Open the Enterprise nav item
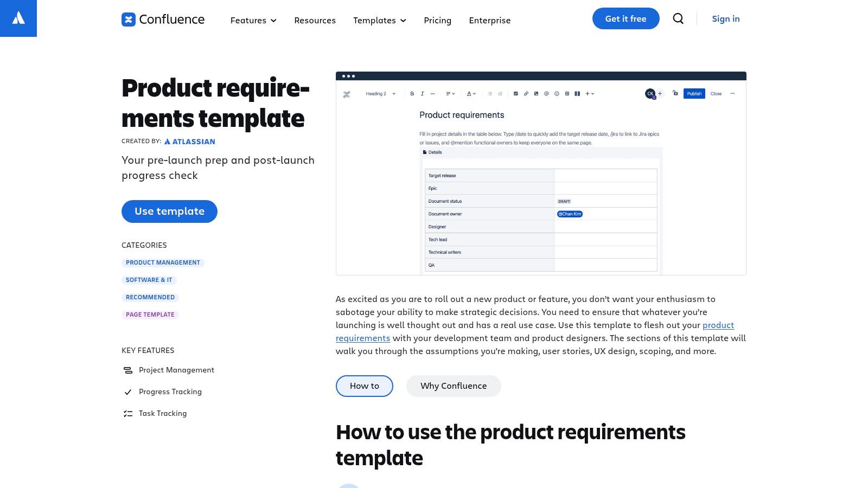 (x=489, y=21)
